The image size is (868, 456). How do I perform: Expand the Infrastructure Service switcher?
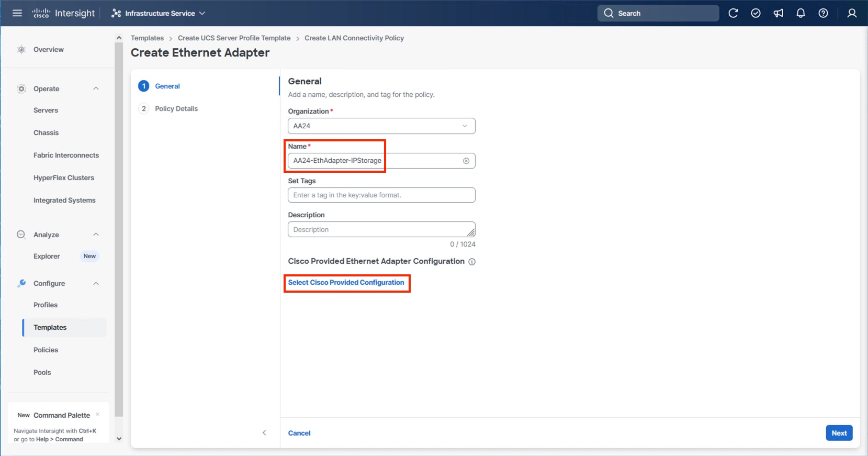[159, 13]
